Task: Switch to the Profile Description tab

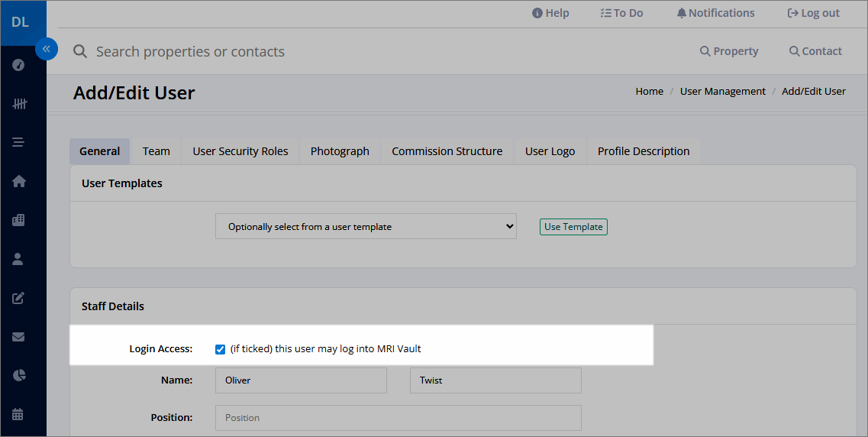Action: 644,151
